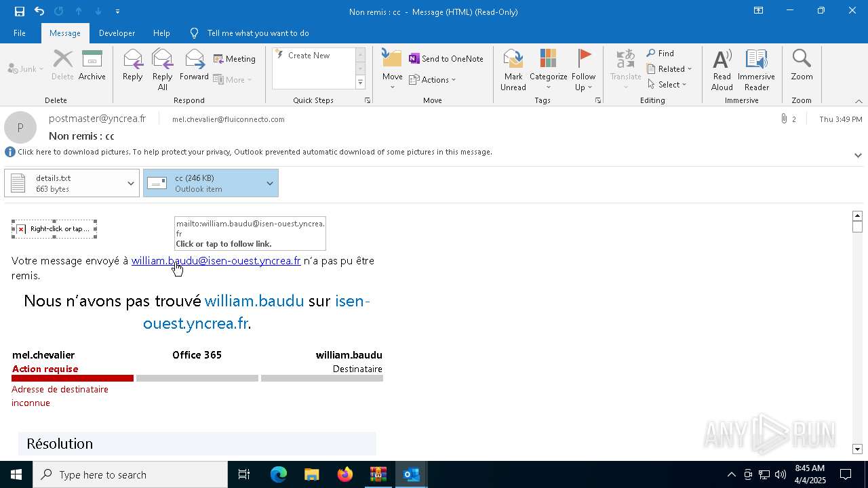Screen dimensions: 868x488
Task: Click the volume speaker icon
Action: pyautogui.click(x=780, y=474)
